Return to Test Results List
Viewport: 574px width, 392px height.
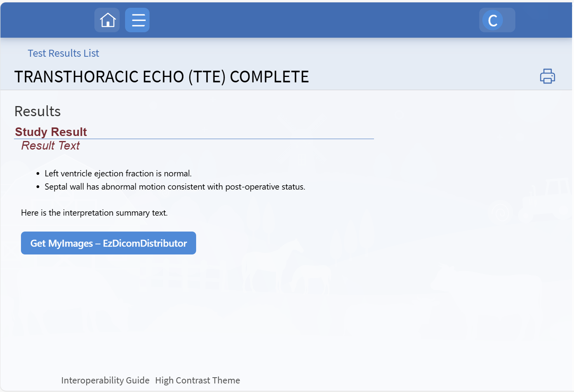[63, 53]
